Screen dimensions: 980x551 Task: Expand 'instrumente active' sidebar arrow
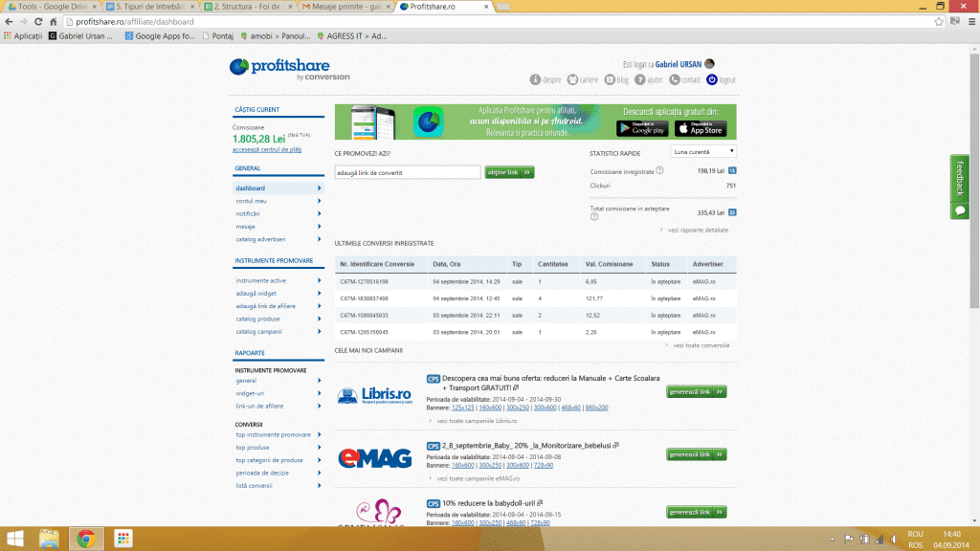(320, 280)
